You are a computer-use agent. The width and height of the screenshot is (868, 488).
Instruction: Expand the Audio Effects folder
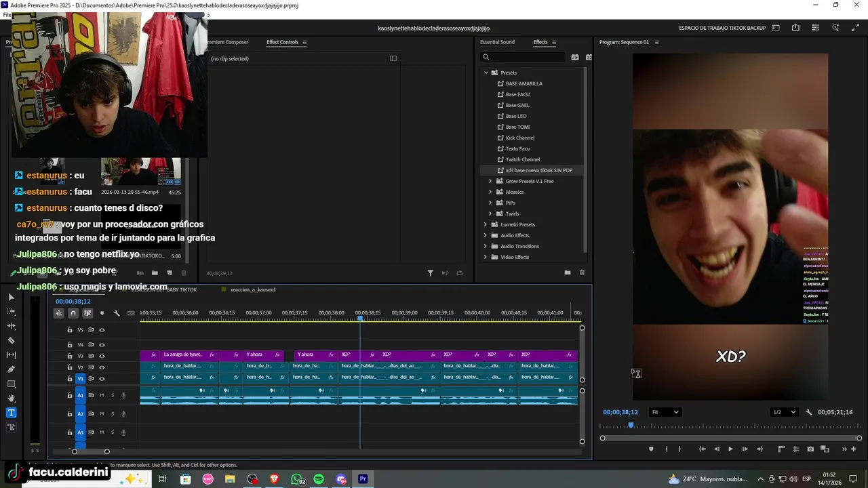[x=486, y=235]
